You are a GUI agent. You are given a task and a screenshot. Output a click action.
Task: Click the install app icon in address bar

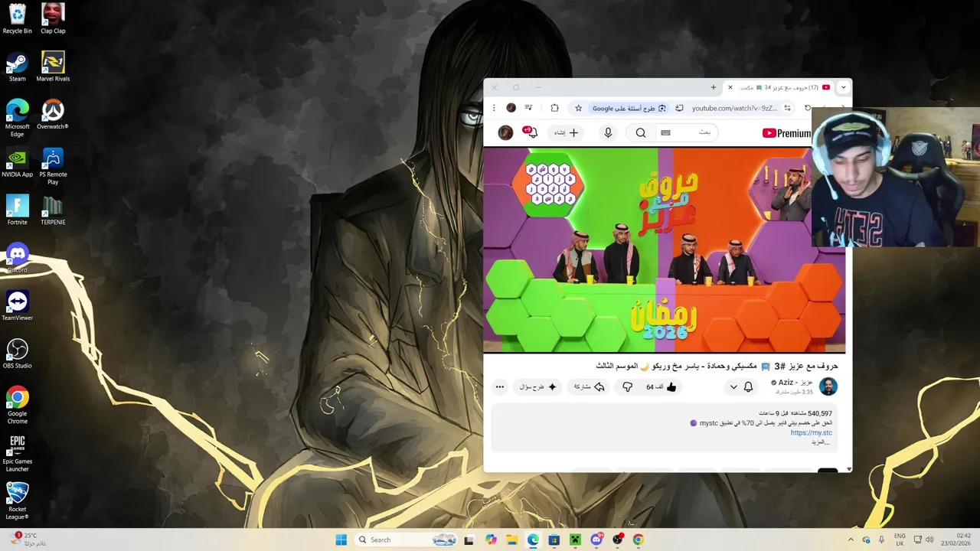[x=679, y=108]
